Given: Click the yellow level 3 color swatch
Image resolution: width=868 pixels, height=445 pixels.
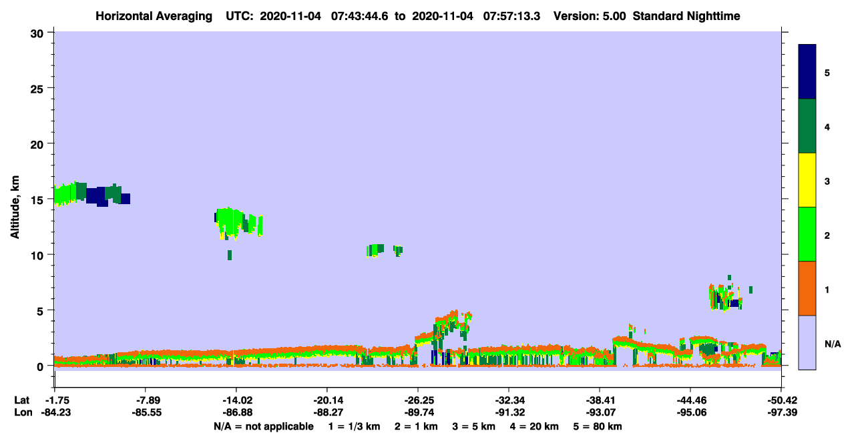Looking at the screenshot, I should pos(807,180).
